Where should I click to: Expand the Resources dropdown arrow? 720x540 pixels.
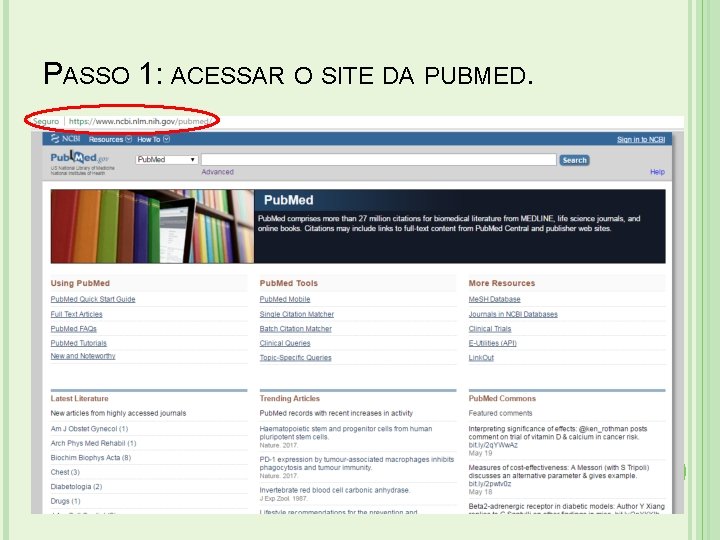pyautogui.click(x=129, y=139)
